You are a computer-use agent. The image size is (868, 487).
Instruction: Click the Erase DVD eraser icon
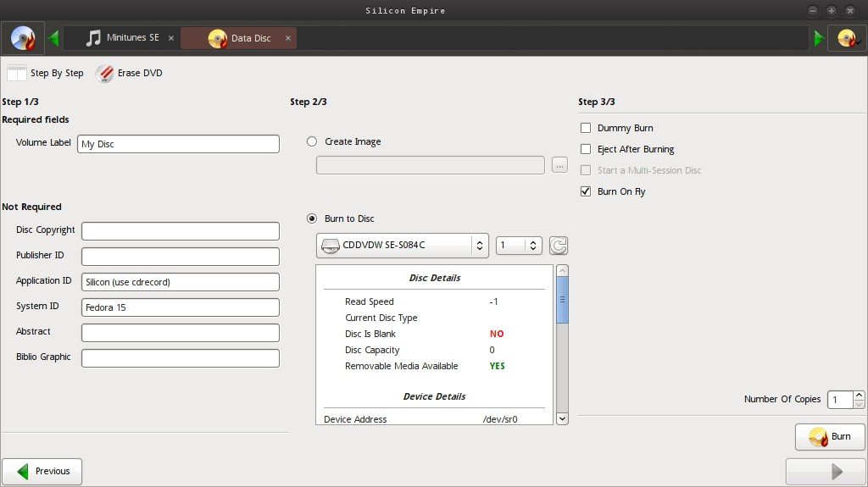point(104,73)
